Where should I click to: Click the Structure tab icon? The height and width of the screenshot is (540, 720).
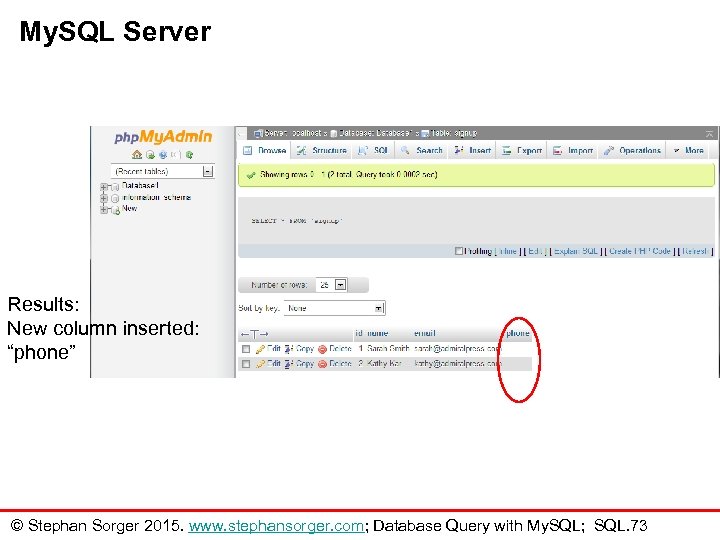[x=301, y=150]
